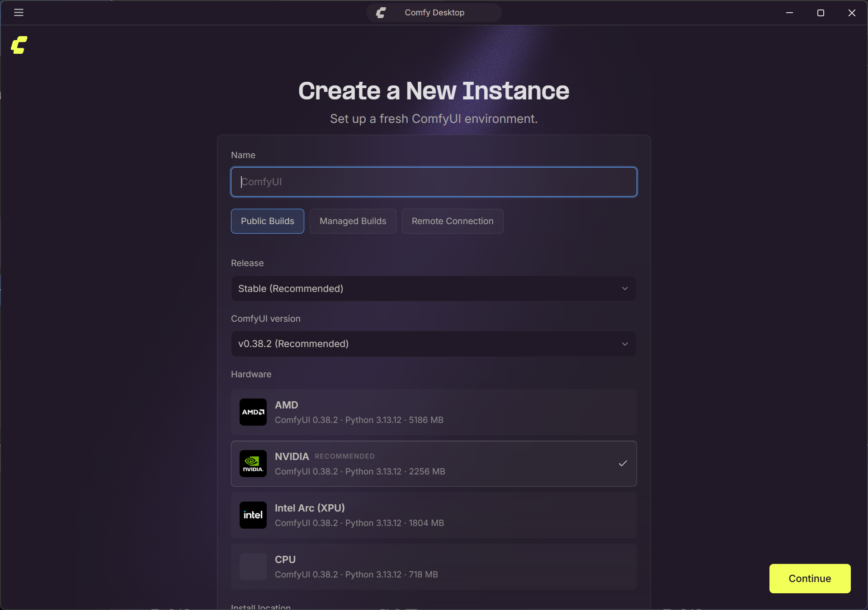Click the NVIDIA 2256 MB details text

[360, 471]
